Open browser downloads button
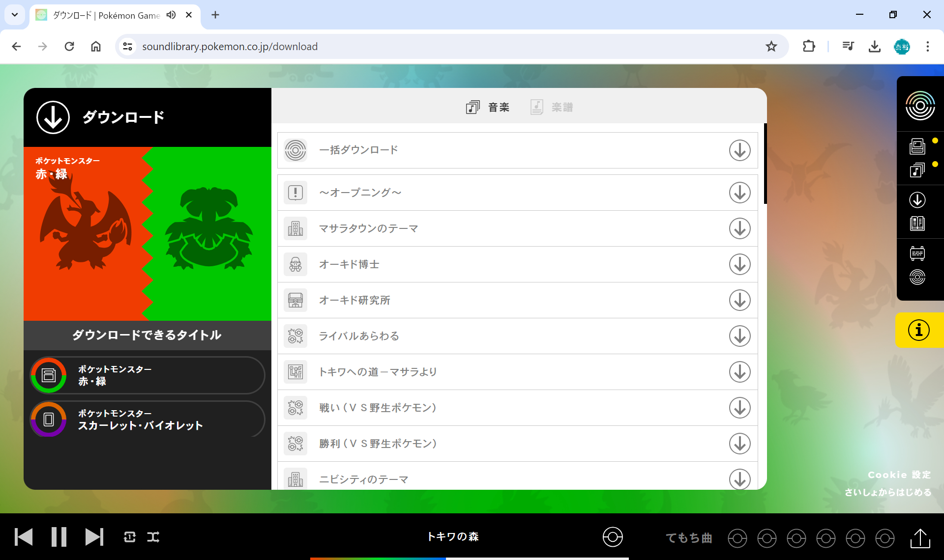Viewport: 944px width, 560px height. (x=874, y=47)
